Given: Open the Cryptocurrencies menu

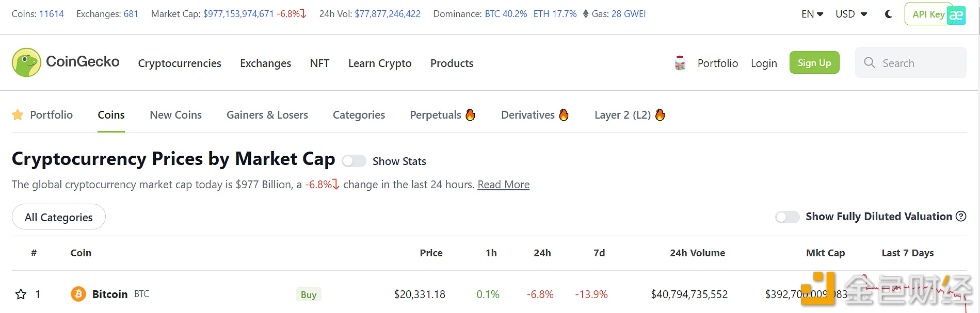Looking at the screenshot, I should [x=180, y=63].
